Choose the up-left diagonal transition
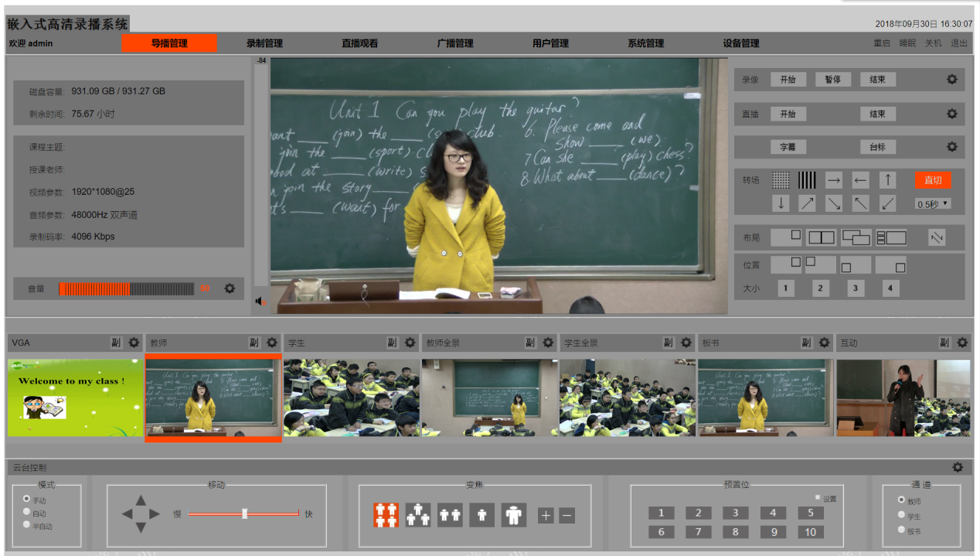This screenshot has width=980, height=556. click(x=860, y=203)
